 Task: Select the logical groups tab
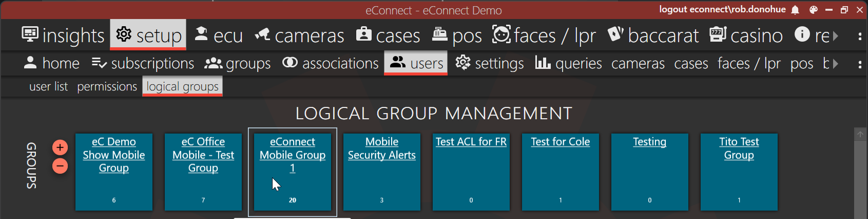tap(182, 86)
